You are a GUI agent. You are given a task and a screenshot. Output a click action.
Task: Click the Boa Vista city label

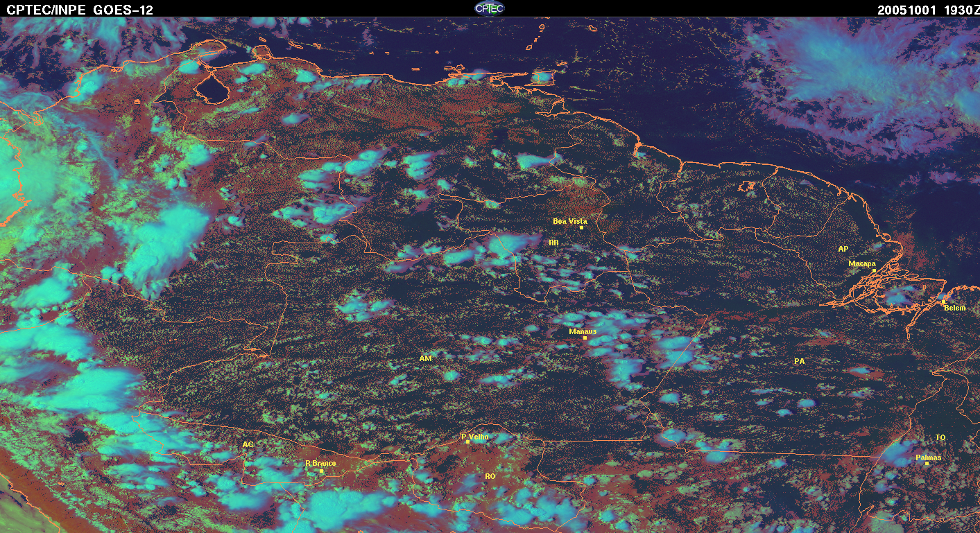point(569,221)
